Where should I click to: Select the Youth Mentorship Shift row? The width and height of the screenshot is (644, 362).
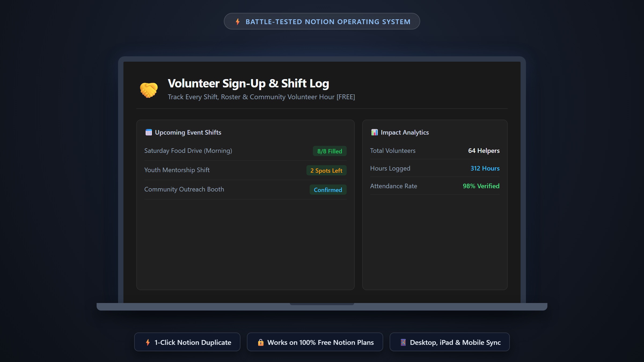coord(245,170)
